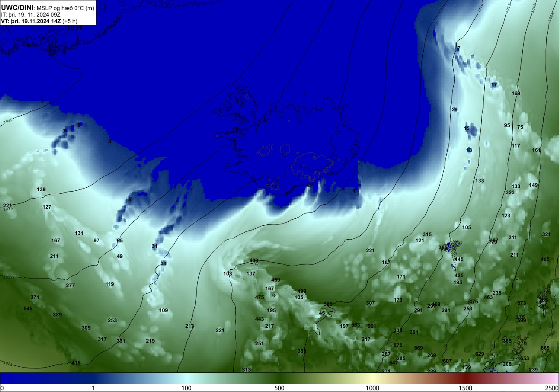This screenshot has height=392, width=559.
Task: Click the map value 161
Action: point(536,150)
